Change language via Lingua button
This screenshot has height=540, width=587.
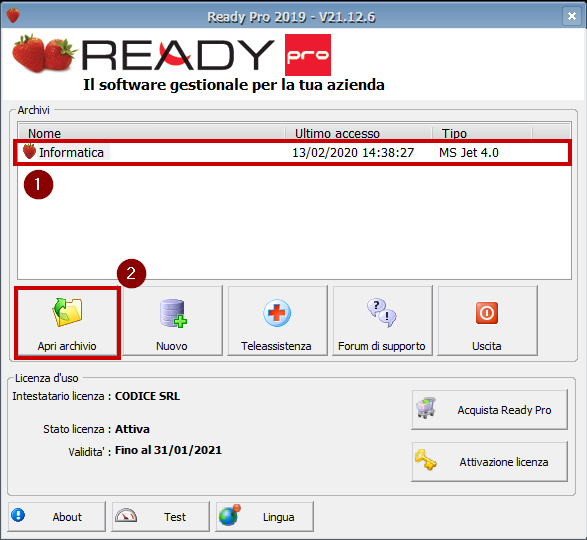click(264, 517)
